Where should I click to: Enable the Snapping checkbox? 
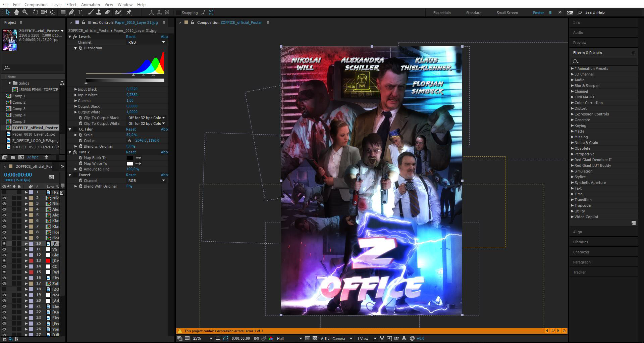coord(178,13)
